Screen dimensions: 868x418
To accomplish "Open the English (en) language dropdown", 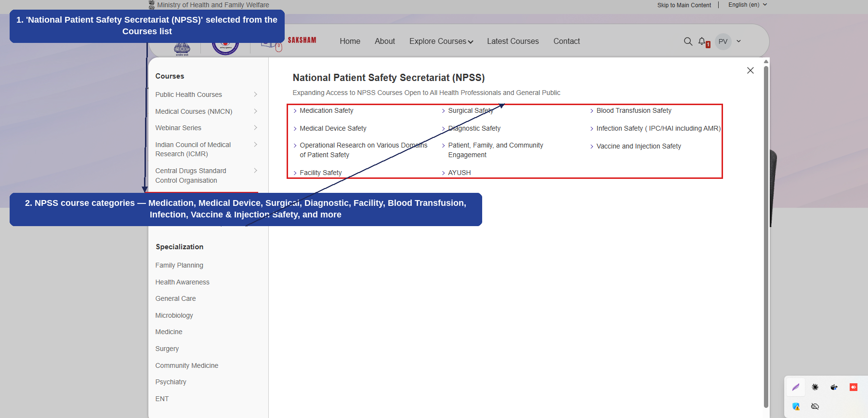I will click(748, 5).
